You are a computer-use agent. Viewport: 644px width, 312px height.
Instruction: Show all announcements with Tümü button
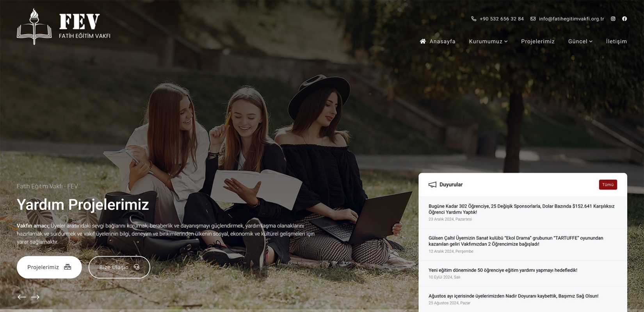tap(608, 184)
